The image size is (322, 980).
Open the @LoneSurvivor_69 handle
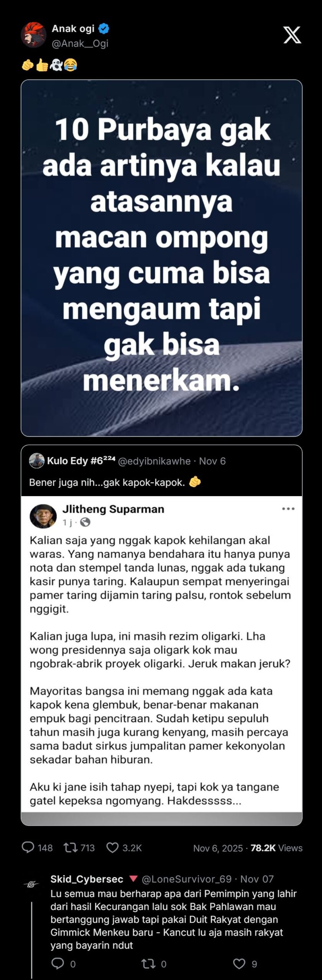187,879
